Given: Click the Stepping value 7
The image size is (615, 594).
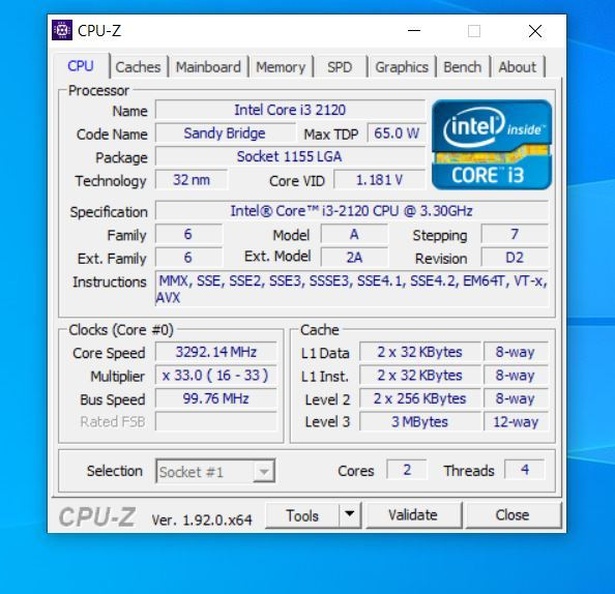Looking at the screenshot, I should [515, 234].
